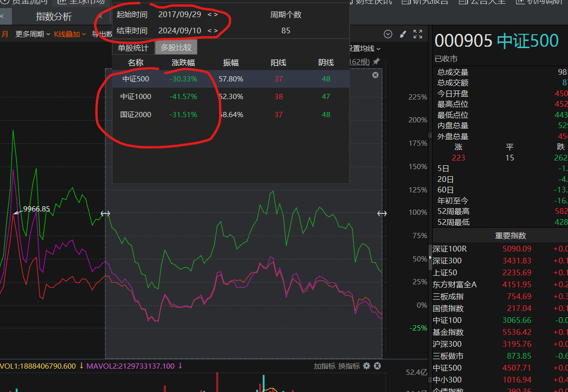Click the 52周最高 label
The height and width of the screenshot is (392, 568).
click(454, 211)
